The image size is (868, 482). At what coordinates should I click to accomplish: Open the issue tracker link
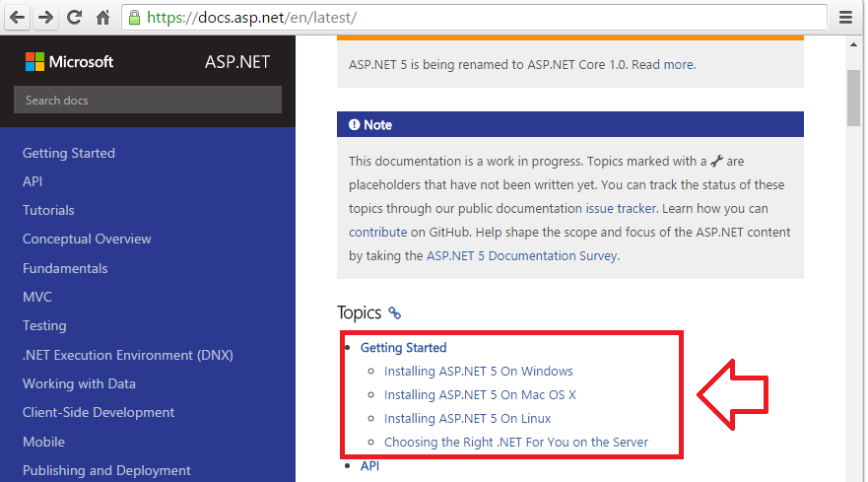pyautogui.click(x=621, y=209)
